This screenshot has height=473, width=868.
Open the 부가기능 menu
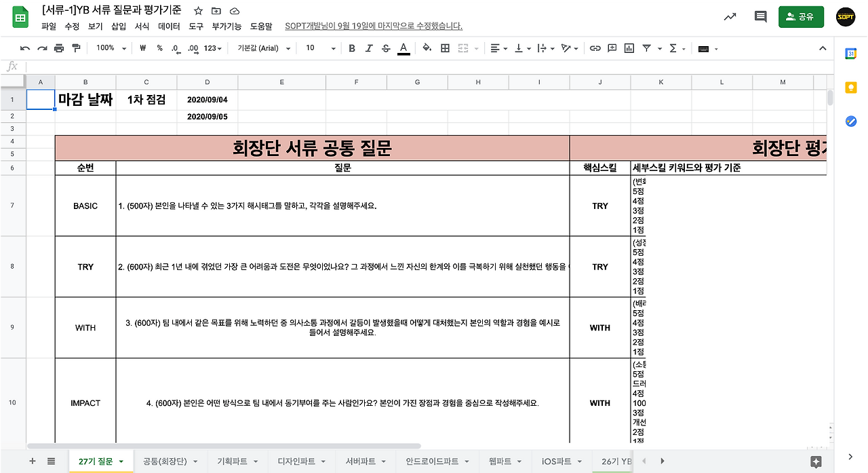[x=226, y=26]
